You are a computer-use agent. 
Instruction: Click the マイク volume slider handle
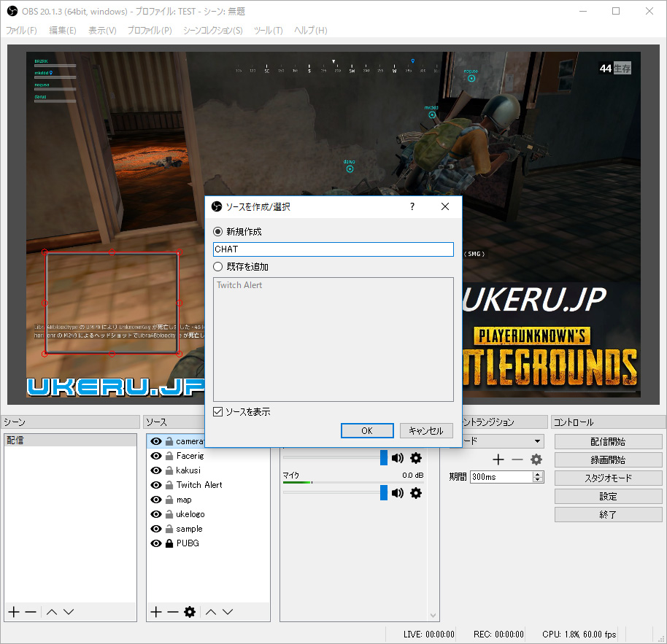point(384,493)
